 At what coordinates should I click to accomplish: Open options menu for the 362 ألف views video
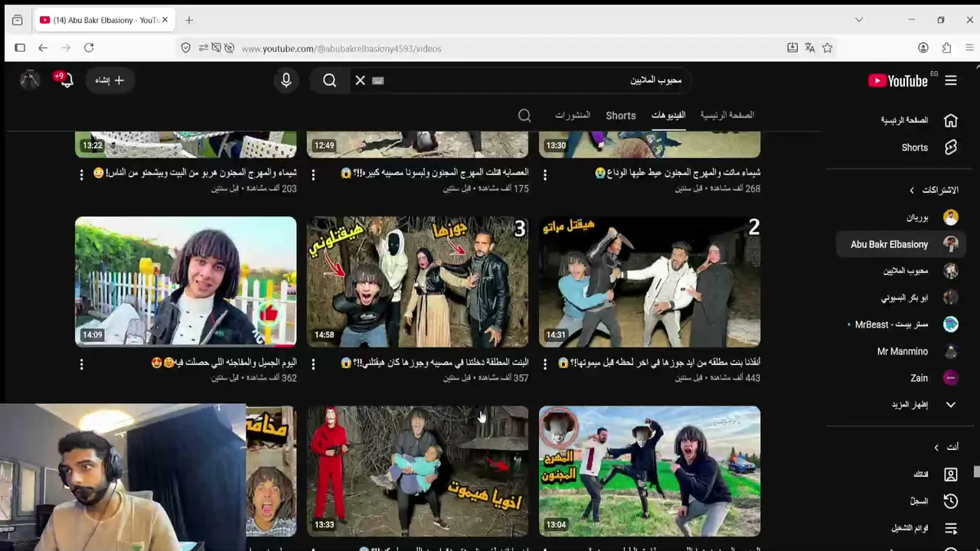(x=81, y=364)
